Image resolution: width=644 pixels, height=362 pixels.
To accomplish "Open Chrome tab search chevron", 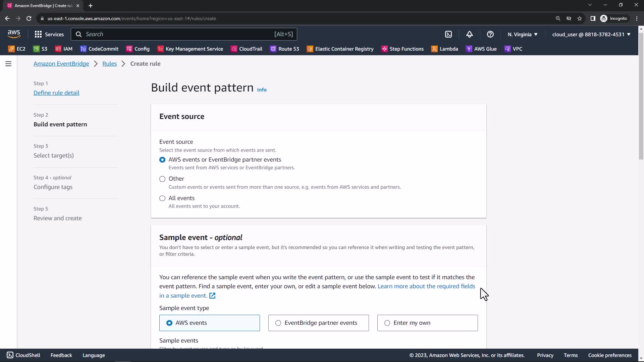I will 590,5.
